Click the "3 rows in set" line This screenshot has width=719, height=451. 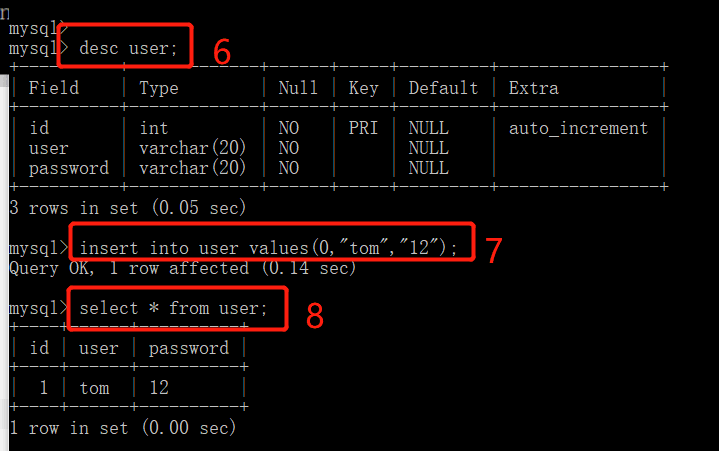click(x=127, y=208)
